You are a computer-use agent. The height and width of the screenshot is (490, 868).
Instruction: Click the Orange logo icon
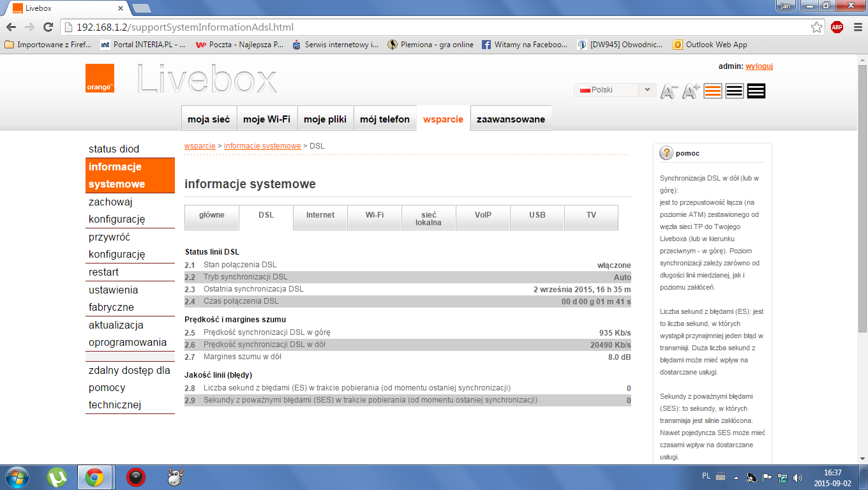[x=100, y=78]
